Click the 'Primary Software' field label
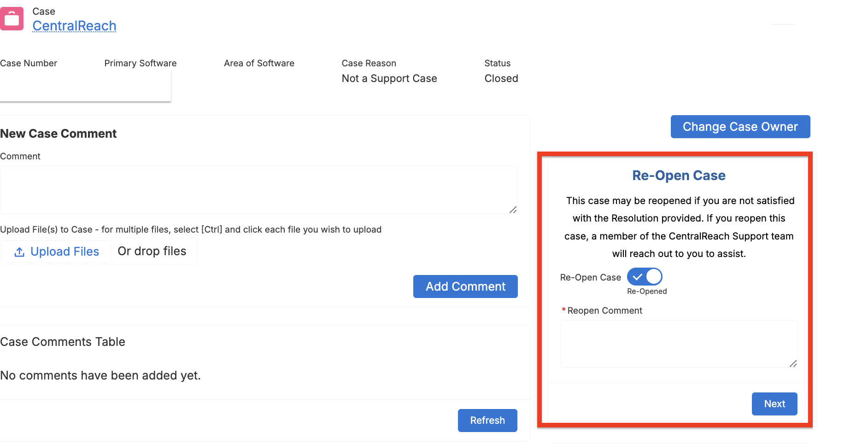This screenshot has height=444, width=868. coord(141,63)
